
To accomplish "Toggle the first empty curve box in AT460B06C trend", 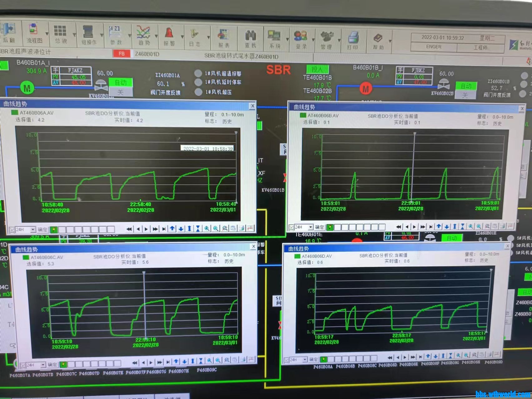I will [x=71, y=364].
